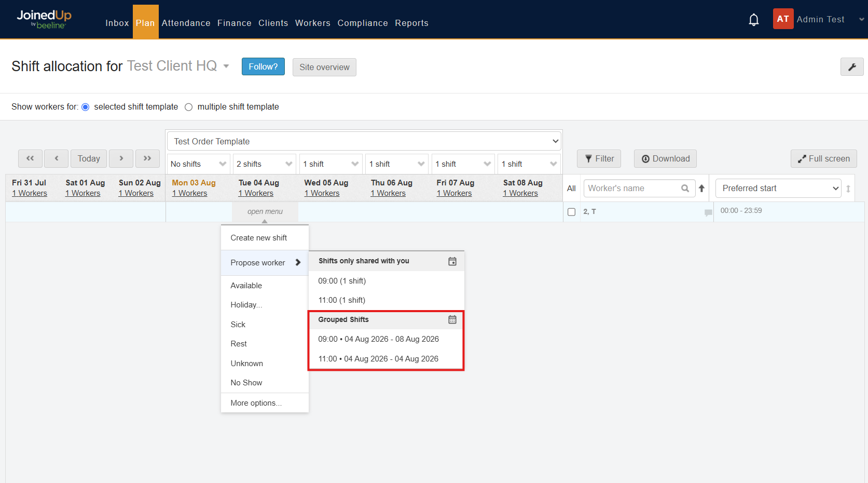Go to previous day arrow
The image size is (868, 483).
pyautogui.click(x=57, y=158)
